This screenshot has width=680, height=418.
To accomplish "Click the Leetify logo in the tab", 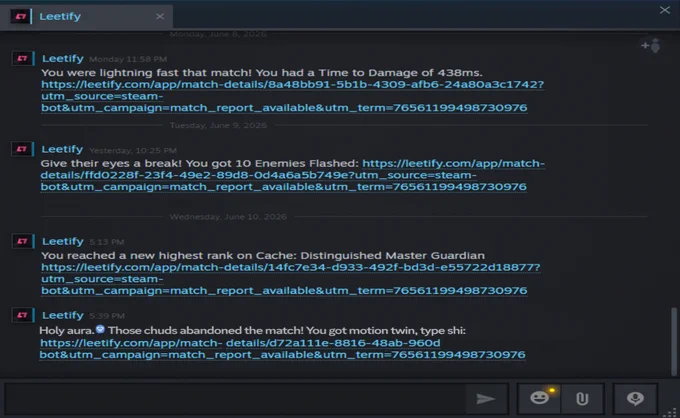I will [x=21, y=16].
